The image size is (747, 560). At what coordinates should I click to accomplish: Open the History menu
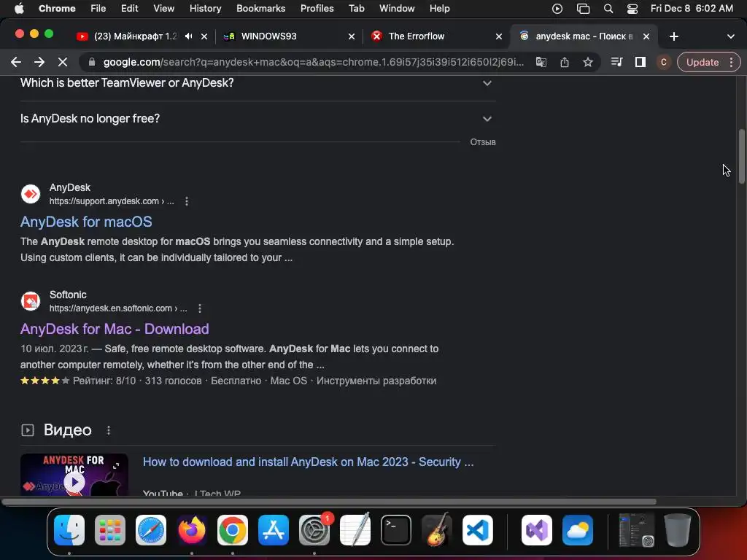pos(205,9)
